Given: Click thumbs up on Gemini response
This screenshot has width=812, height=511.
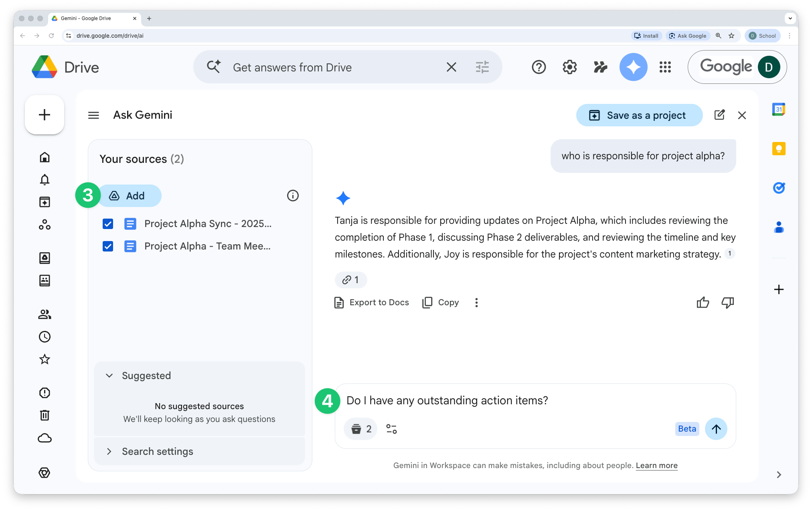Looking at the screenshot, I should click(703, 302).
